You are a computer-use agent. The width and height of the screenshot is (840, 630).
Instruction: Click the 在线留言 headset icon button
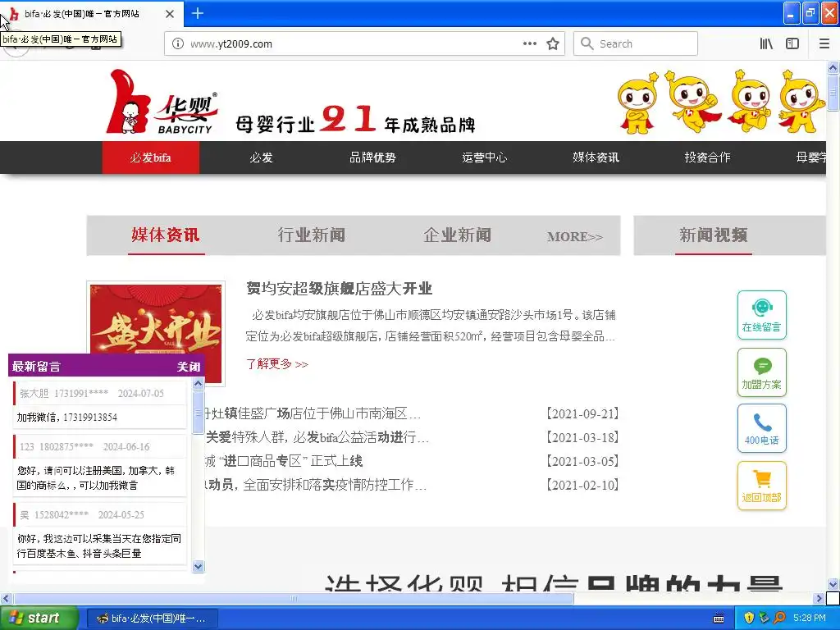tap(762, 315)
